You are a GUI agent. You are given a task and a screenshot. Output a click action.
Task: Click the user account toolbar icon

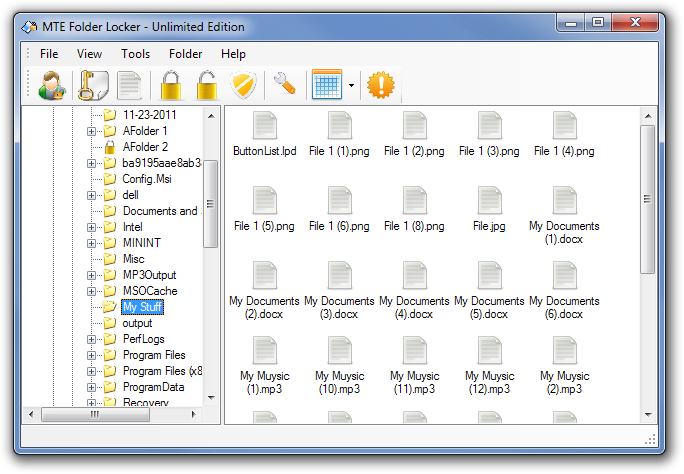point(52,85)
